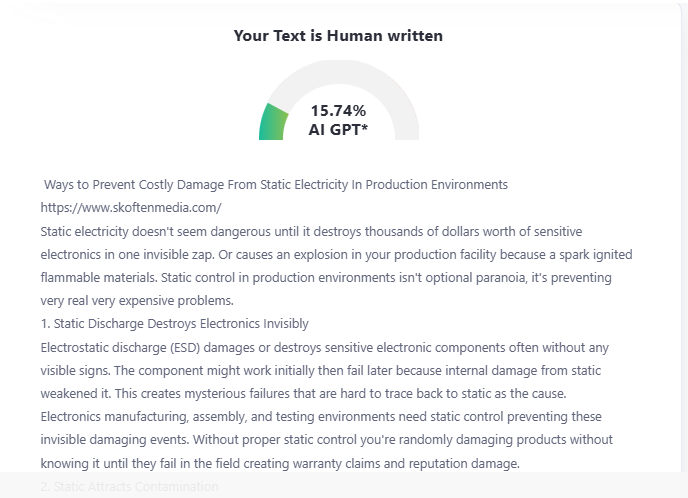Screen dimensions: 688x498
Task: Click the line starting "invisible damaging events"
Action: [326, 439]
